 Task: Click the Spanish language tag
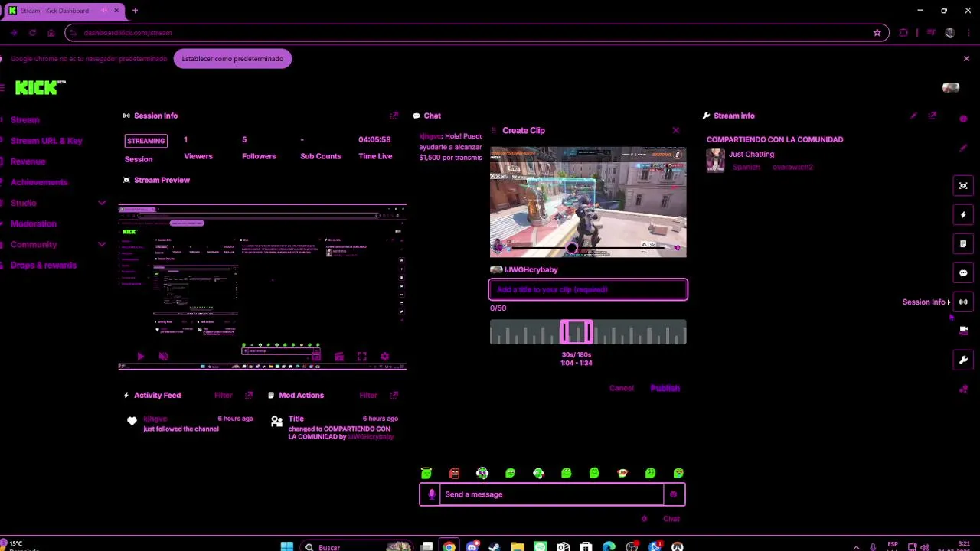tap(746, 167)
